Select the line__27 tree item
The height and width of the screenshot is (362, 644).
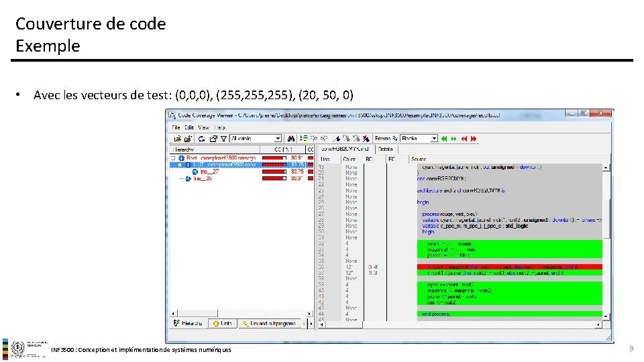209,172
